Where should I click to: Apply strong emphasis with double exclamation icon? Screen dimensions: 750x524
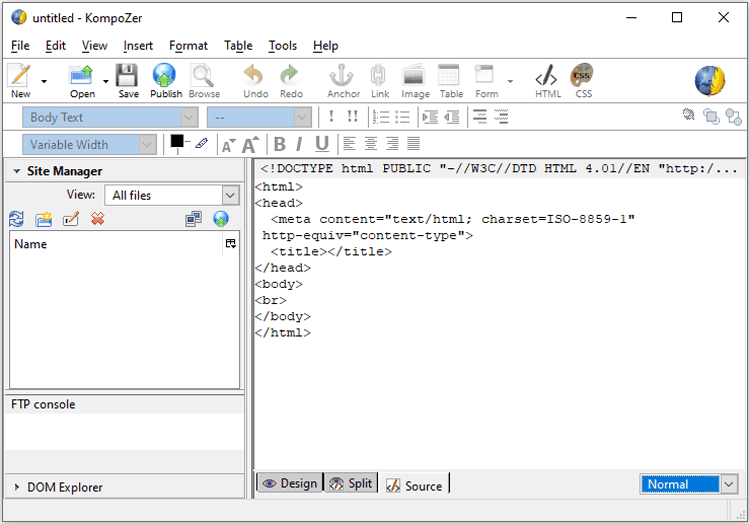coord(353,116)
